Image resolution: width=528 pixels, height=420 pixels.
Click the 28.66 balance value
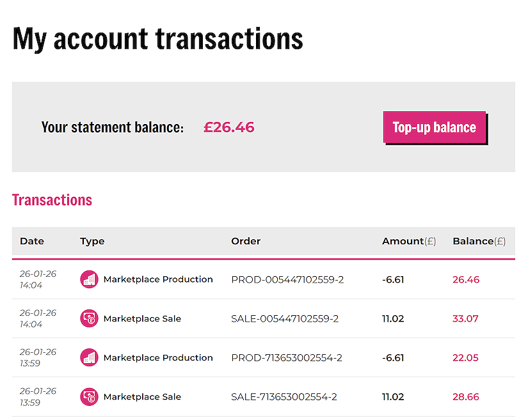click(x=465, y=397)
